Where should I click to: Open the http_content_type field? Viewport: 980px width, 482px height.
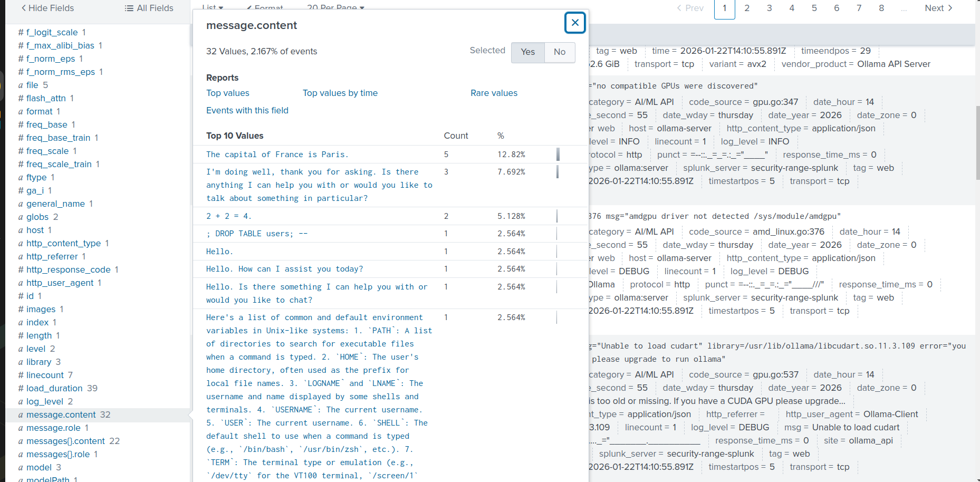click(63, 243)
